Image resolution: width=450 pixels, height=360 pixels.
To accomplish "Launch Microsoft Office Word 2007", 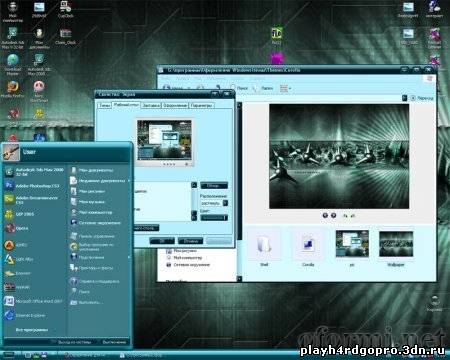I will point(34,301).
